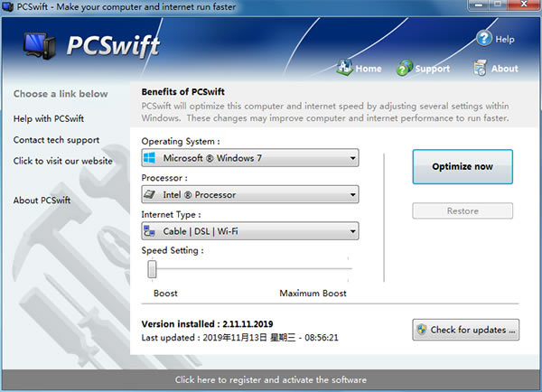Image resolution: width=542 pixels, height=392 pixels.
Task: Click Check for updates button
Action: (x=465, y=330)
